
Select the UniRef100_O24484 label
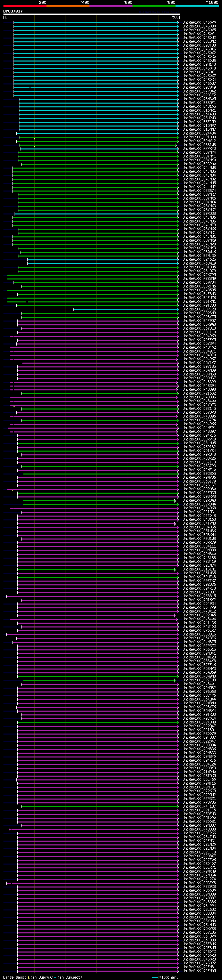(199, 133)
